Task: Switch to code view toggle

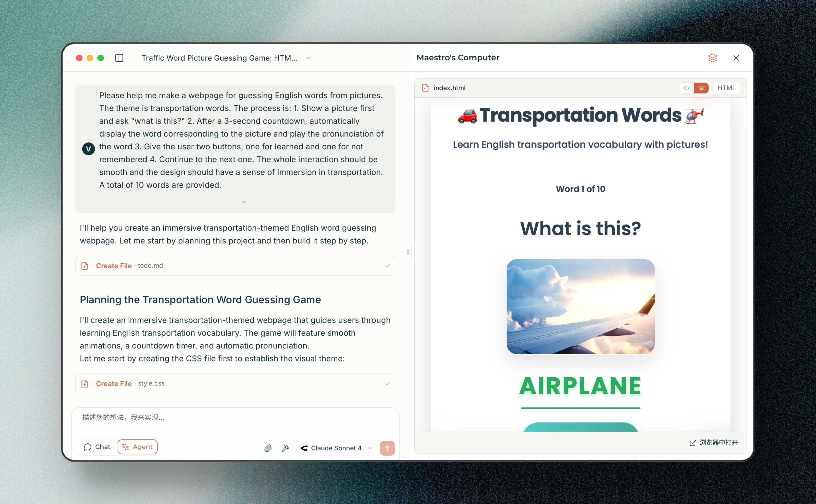Action: [686, 88]
